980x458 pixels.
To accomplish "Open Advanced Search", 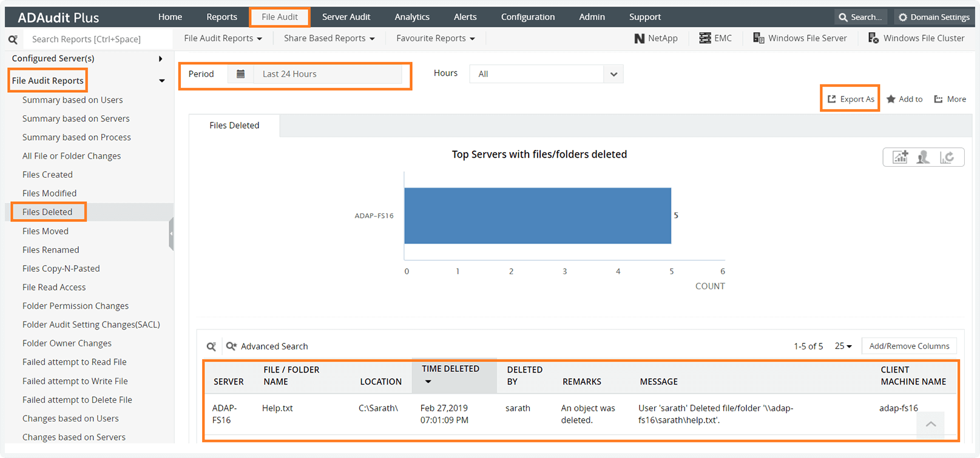I will [268, 346].
